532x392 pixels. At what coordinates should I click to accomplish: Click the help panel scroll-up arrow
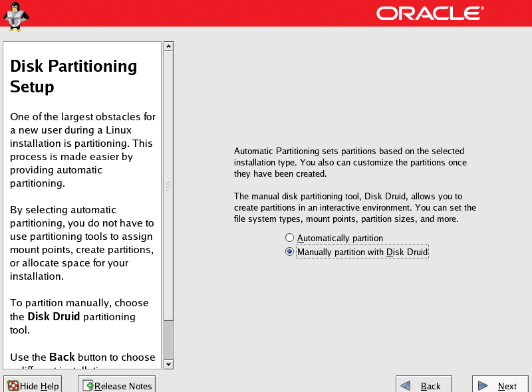(169, 46)
